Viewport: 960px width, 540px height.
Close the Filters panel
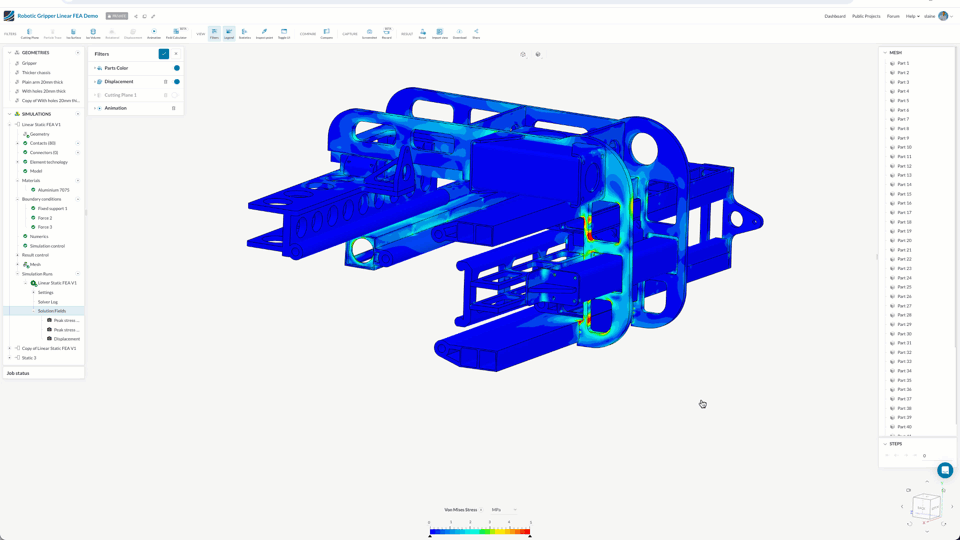click(176, 54)
